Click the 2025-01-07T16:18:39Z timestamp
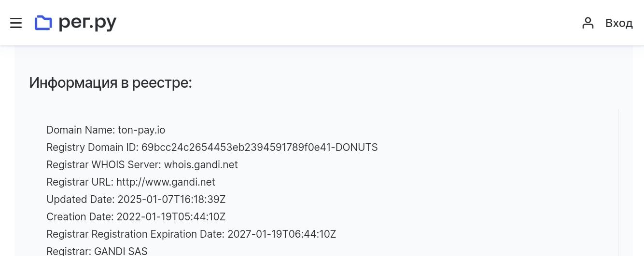644x256 pixels. pos(171,200)
